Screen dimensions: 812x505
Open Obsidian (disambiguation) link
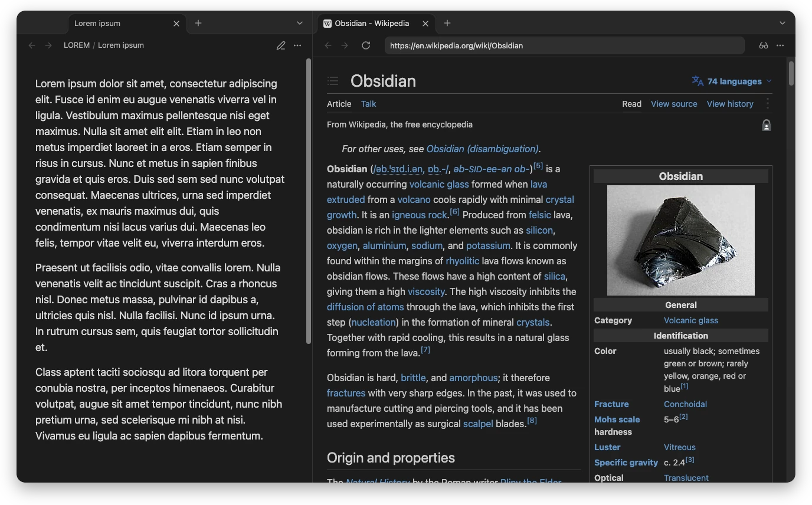click(482, 149)
